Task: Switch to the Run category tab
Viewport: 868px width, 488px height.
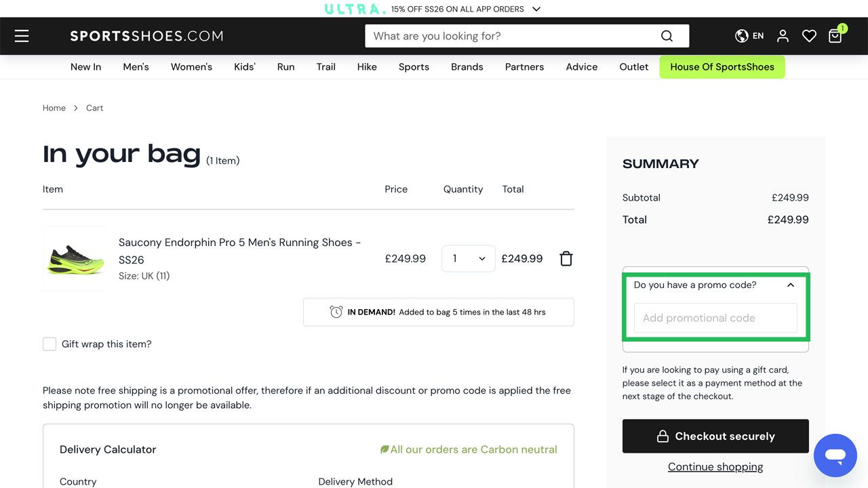Action: click(x=285, y=66)
